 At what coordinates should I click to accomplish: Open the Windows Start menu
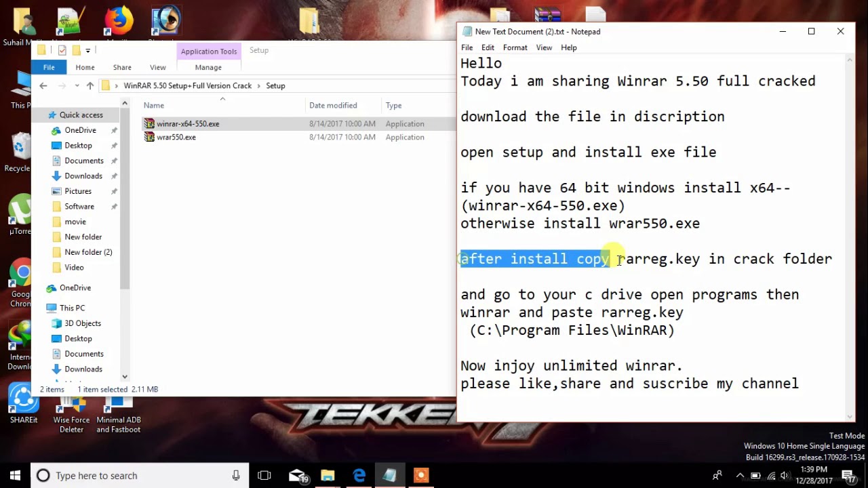pyautogui.click(x=15, y=475)
